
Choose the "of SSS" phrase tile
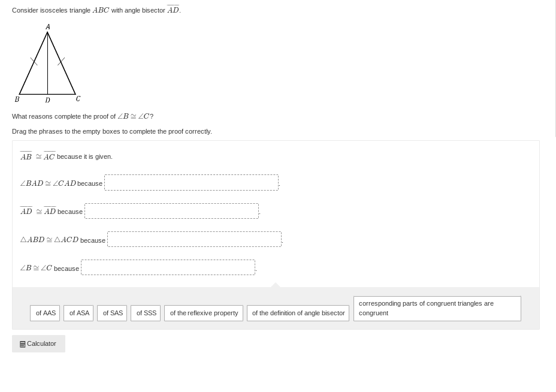tap(146, 313)
